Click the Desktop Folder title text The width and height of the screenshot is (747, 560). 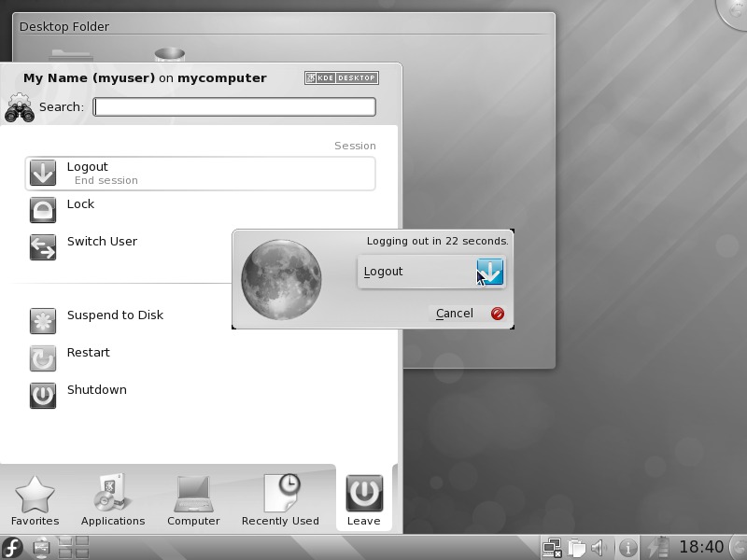click(x=64, y=27)
